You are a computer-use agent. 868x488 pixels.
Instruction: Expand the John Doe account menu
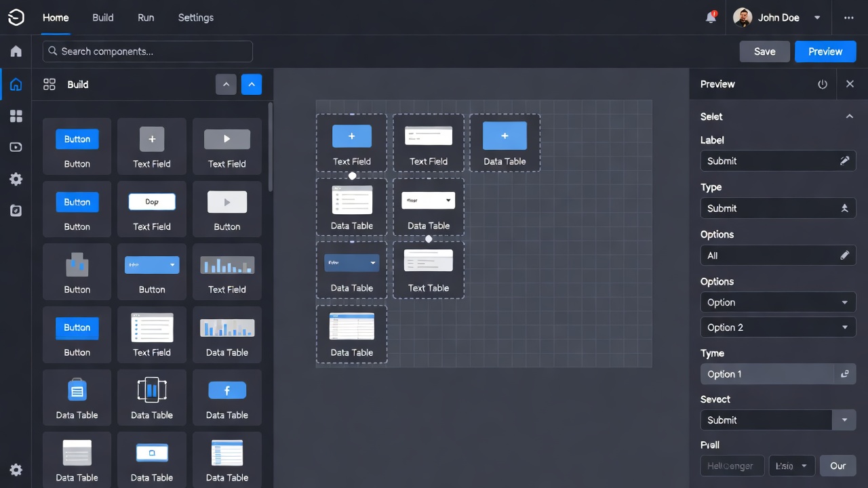[x=816, y=18]
